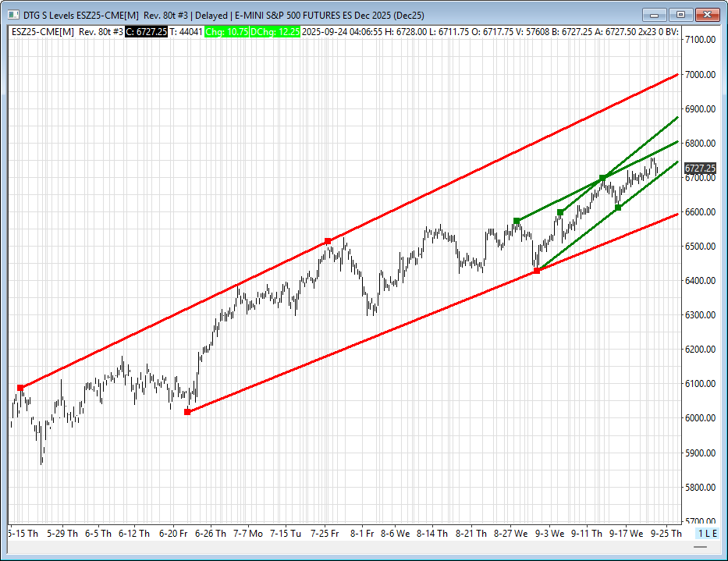Click the 6600.00 price axis label
Screen dimensions: 728x561
tap(700, 211)
